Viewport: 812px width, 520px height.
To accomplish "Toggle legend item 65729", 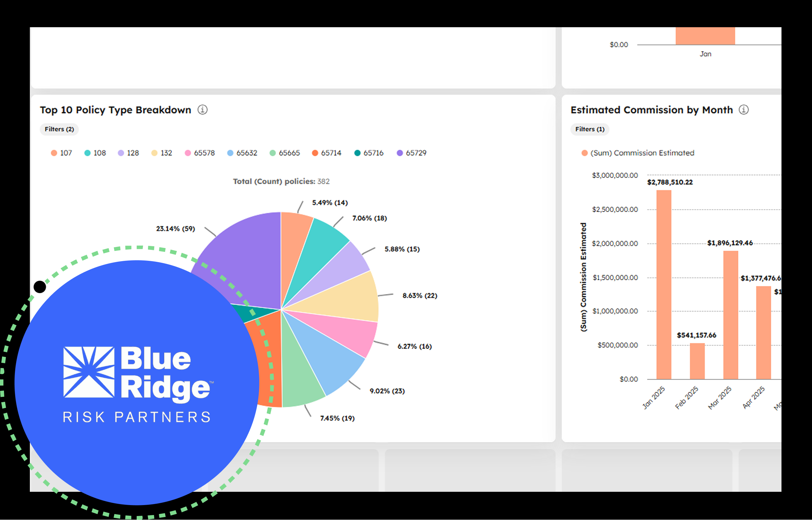I will pos(411,153).
